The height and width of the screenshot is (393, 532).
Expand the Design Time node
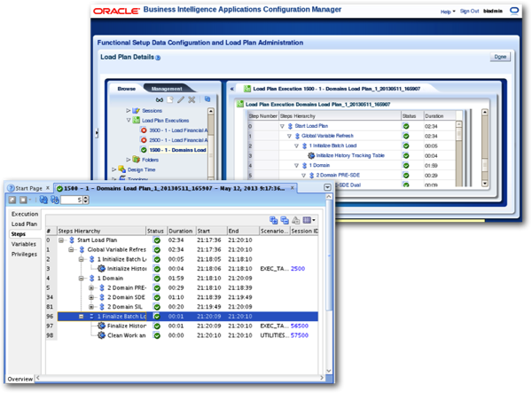click(x=114, y=169)
